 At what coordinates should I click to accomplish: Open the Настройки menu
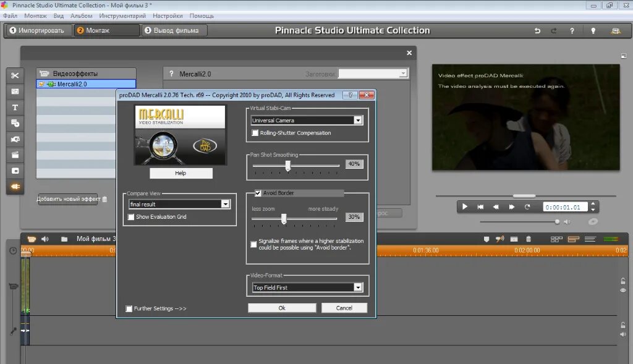pyautogui.click(x=168, y=15)
